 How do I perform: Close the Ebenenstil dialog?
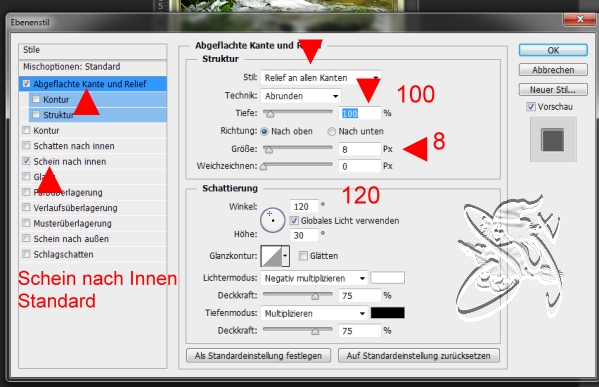pyautogui.click(x=580, y=19)
